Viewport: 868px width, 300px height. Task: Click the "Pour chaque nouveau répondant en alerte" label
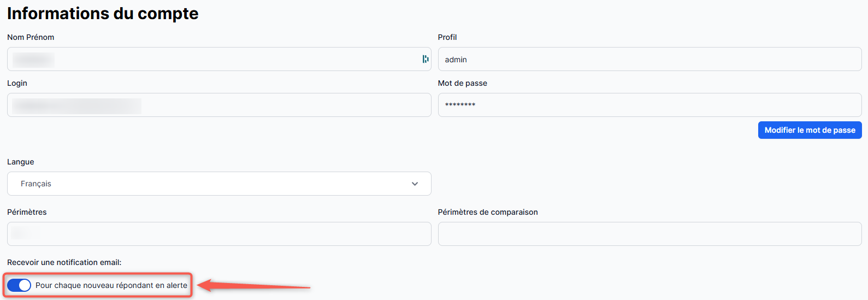coord(111,285)
